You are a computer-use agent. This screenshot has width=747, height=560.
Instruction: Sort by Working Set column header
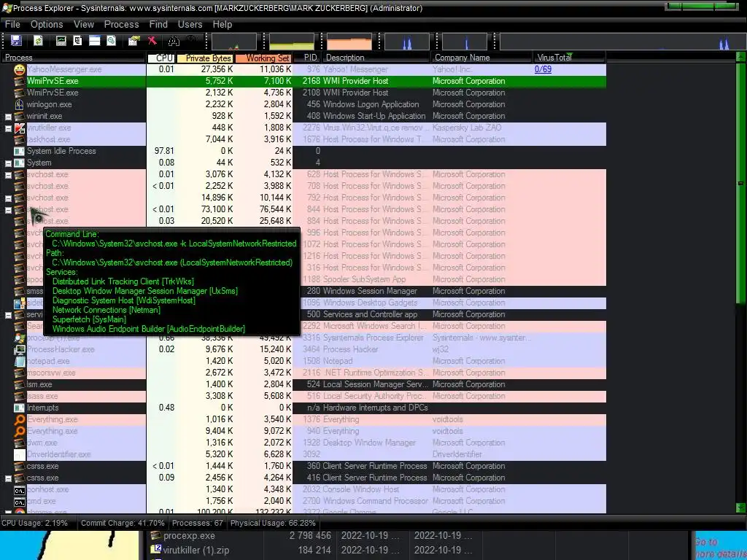[x=263, y=58]
